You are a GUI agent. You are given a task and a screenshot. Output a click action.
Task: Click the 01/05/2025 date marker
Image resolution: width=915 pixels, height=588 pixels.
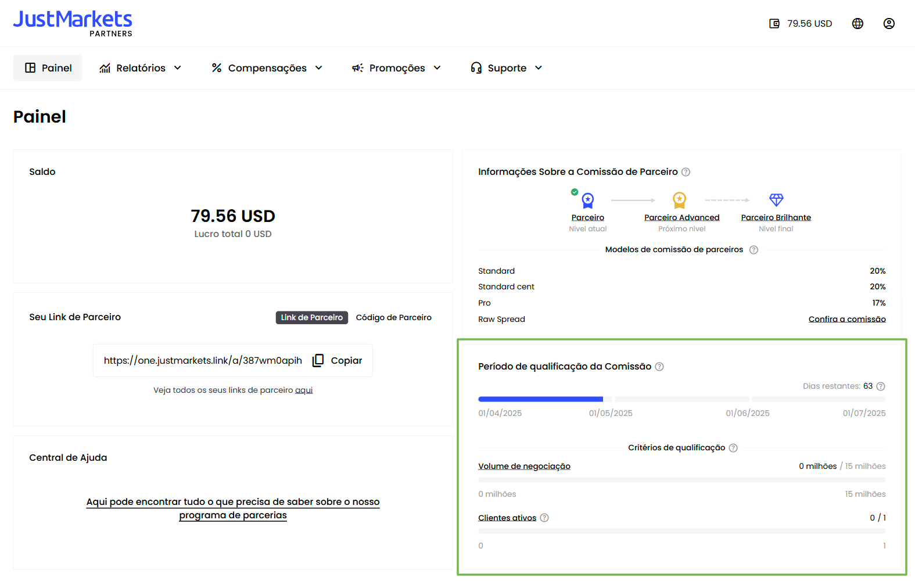point(611,413)
